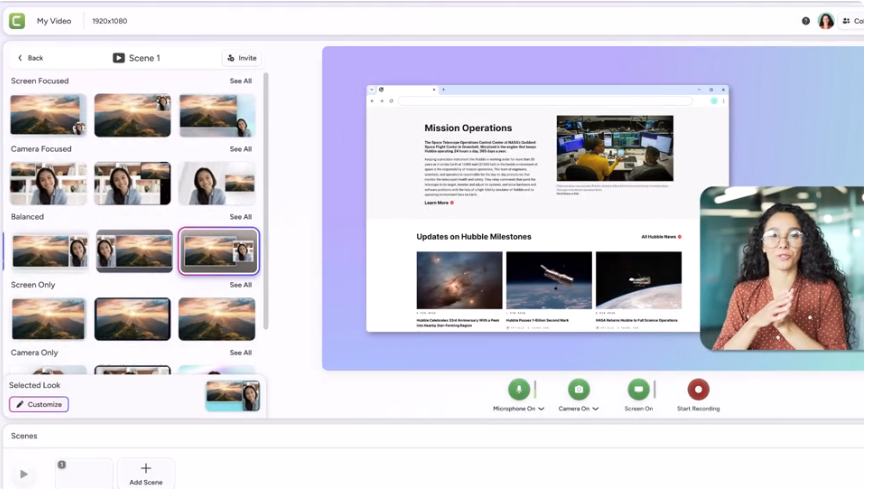
Task: Click the Scene 1 video icon
Action: tap(119, 58)
